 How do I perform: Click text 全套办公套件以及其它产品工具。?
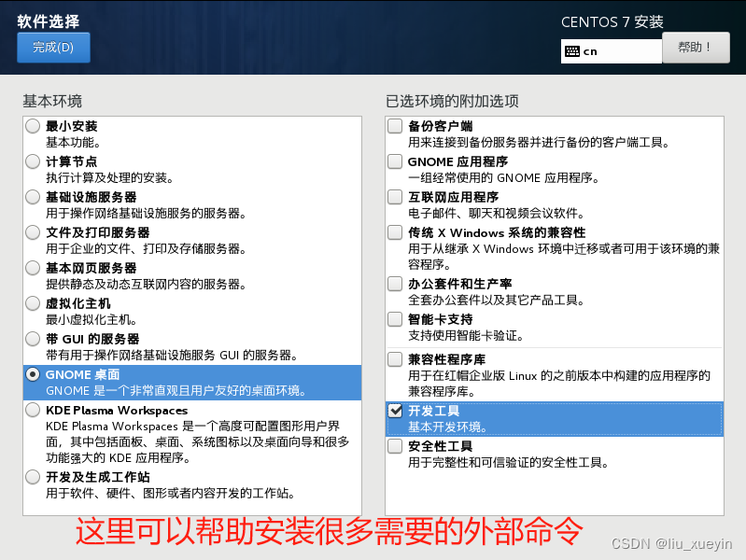click(497, 301)
